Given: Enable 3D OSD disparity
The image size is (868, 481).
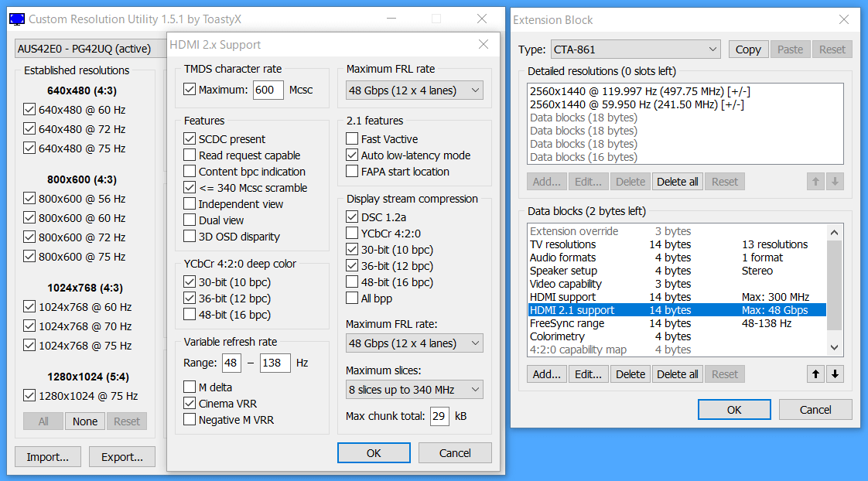Looking at the screenshot, I should tap(190, 237).
